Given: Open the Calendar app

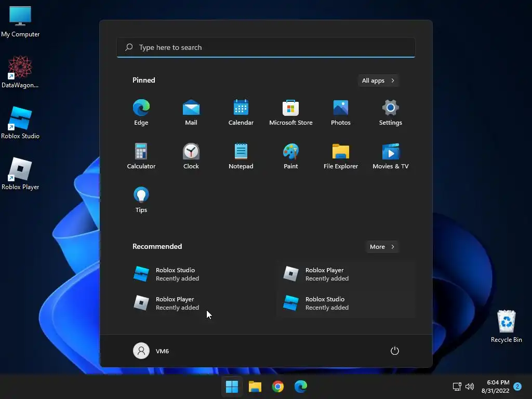Looking at the screenshot, I should click(241, 113).
